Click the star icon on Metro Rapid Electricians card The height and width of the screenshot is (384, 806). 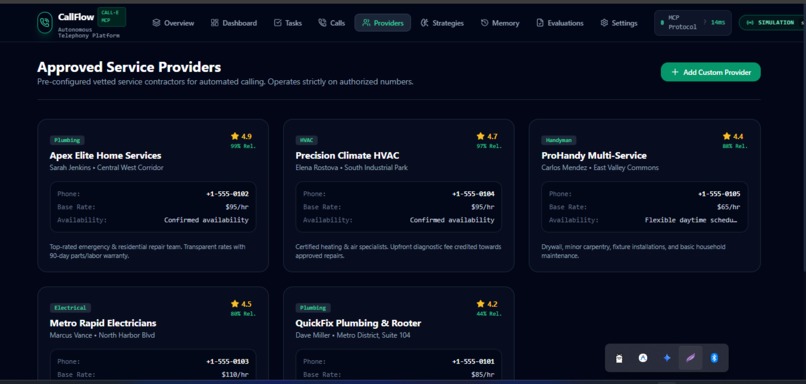235,304
